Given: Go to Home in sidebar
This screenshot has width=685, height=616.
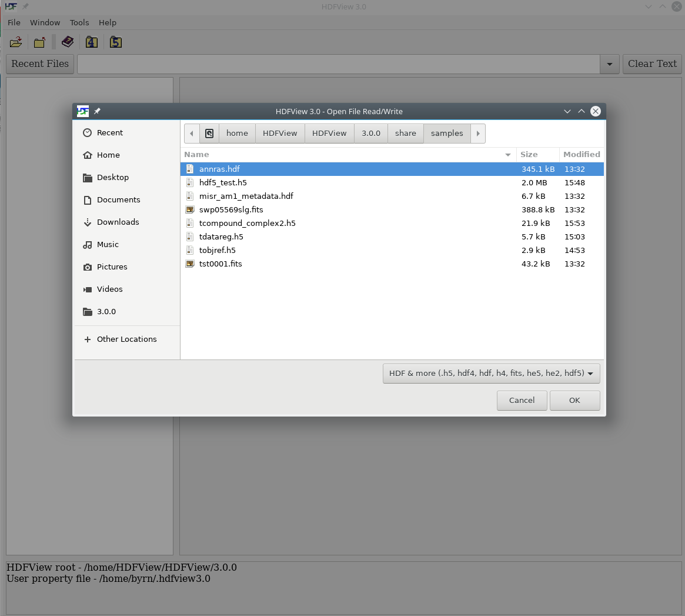Looking at the screenshot, I should pos(127,155).
